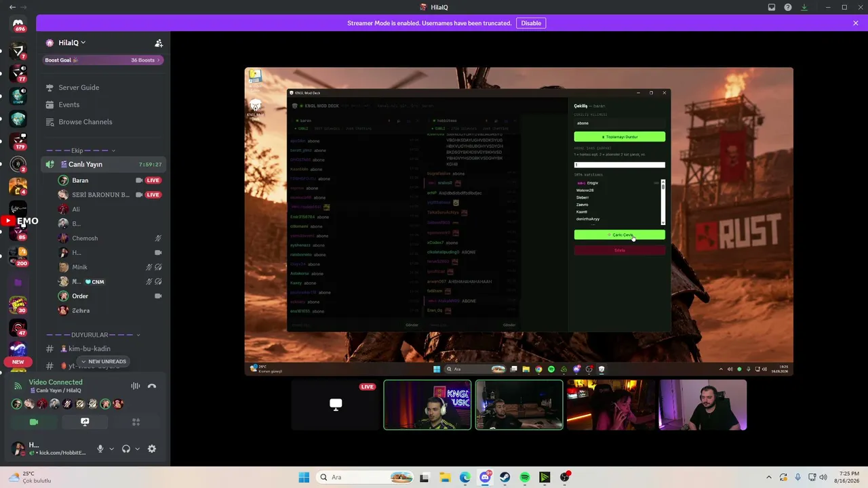The width and height of the screenshot is (868, 488).
Task: Open the kim-bu-kadin text channel
Action: tap(102, 348)
